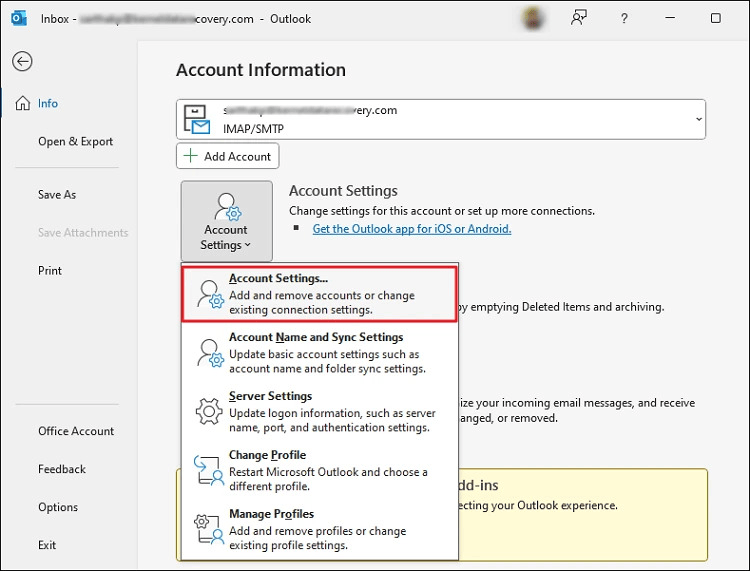Open the feedback person icon in title bar
Screen dimensions: 750x571
pos(579,18)
